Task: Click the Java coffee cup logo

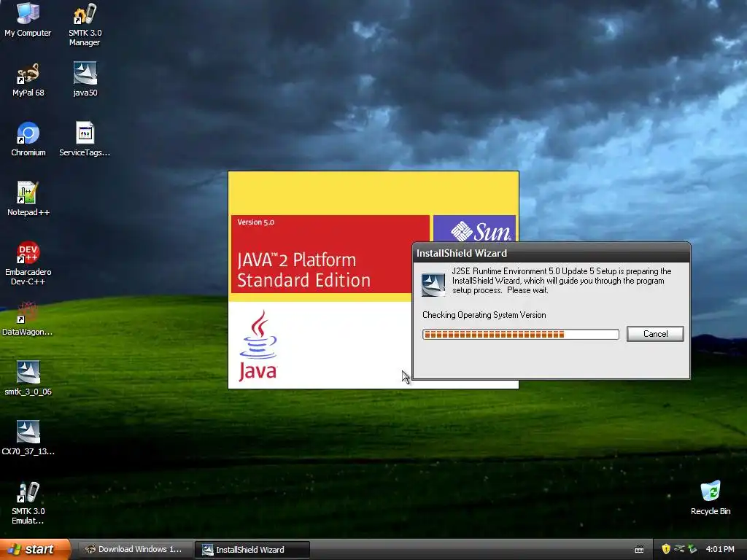Action: tap(258, 345)
